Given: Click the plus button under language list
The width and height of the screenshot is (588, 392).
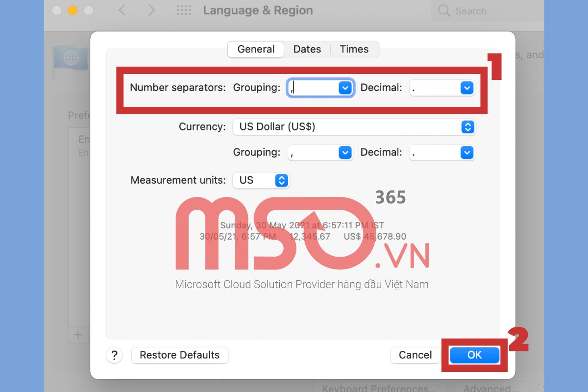Looking at the screenshot, I should [x=78, y=335].
